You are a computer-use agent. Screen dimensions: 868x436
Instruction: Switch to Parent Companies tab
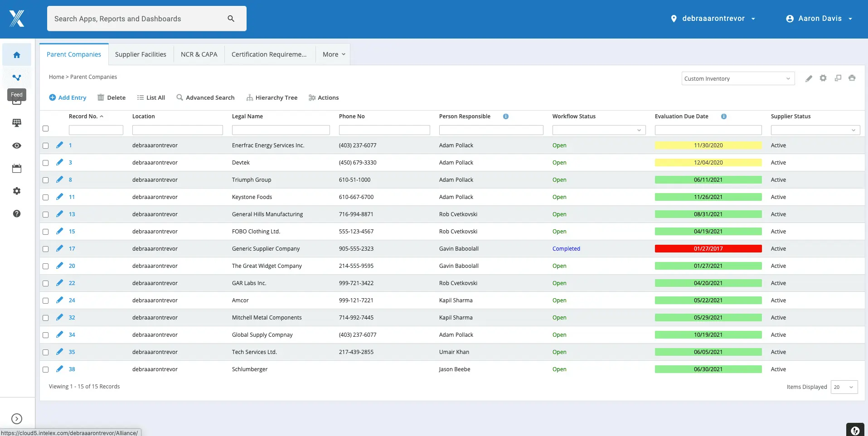click(74, 54)
